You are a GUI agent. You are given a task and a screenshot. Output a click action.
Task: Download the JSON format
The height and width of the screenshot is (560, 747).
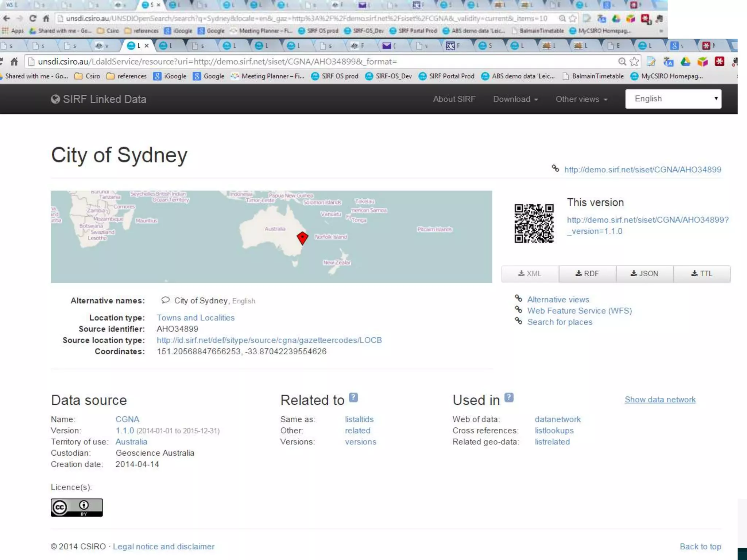point(645,274)
